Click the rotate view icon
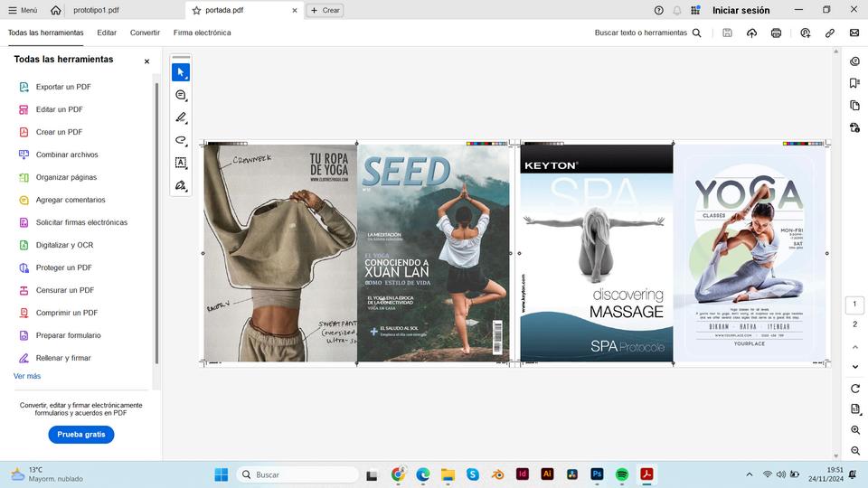The image size is (868, 488). click(854, 389)
